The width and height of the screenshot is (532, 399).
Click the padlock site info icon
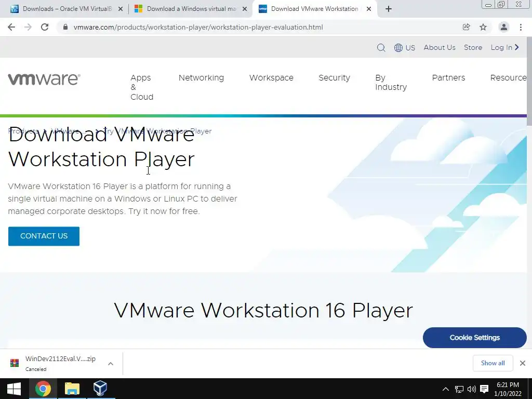[65, 27]
